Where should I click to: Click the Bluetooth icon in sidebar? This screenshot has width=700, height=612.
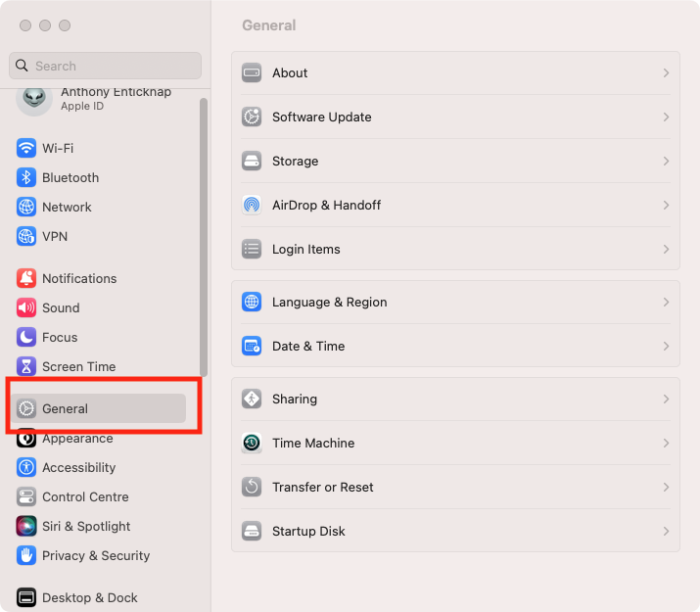pyautogui.click(x=26, y=177)
